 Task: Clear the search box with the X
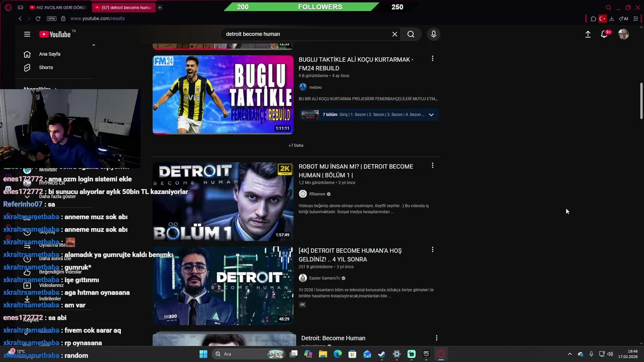tap(395, 34)
